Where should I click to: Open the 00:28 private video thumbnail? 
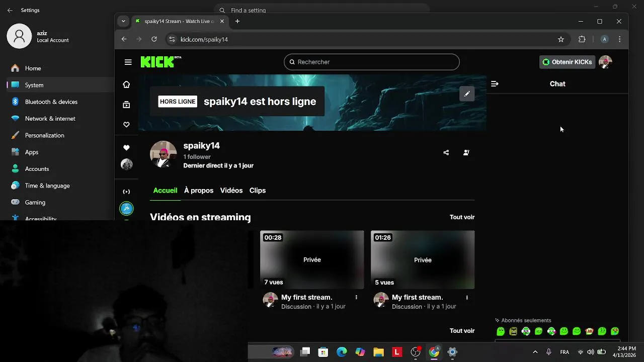312,260
